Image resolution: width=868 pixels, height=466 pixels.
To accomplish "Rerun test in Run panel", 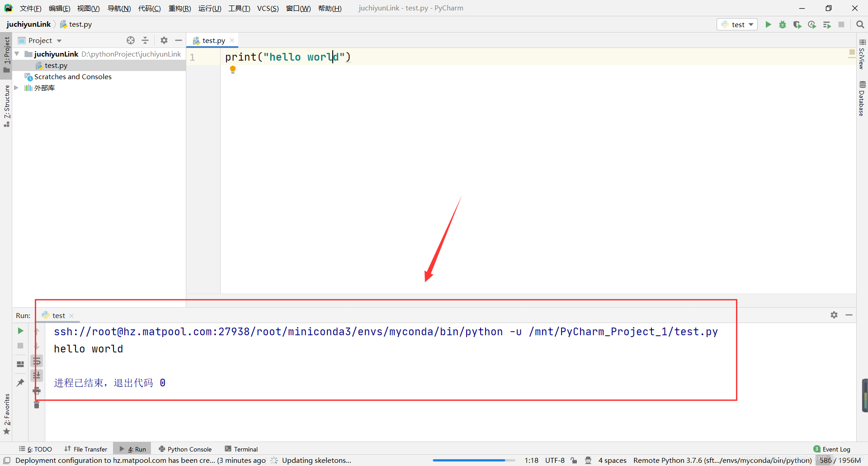I will coord(20,331).
